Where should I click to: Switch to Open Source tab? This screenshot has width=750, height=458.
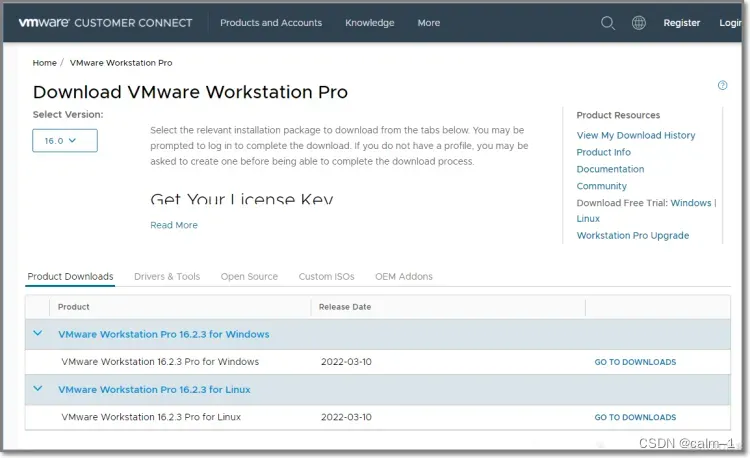[x=249, y=276]
